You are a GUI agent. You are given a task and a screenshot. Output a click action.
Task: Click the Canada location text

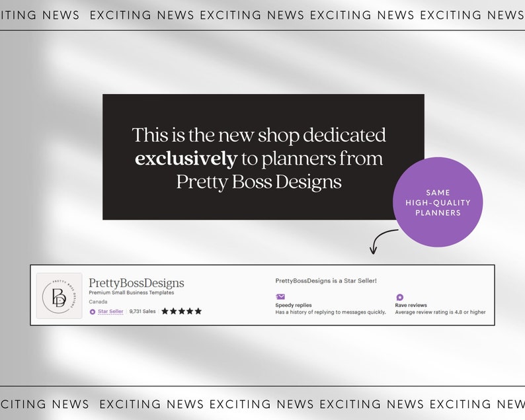tap(98, 302)
